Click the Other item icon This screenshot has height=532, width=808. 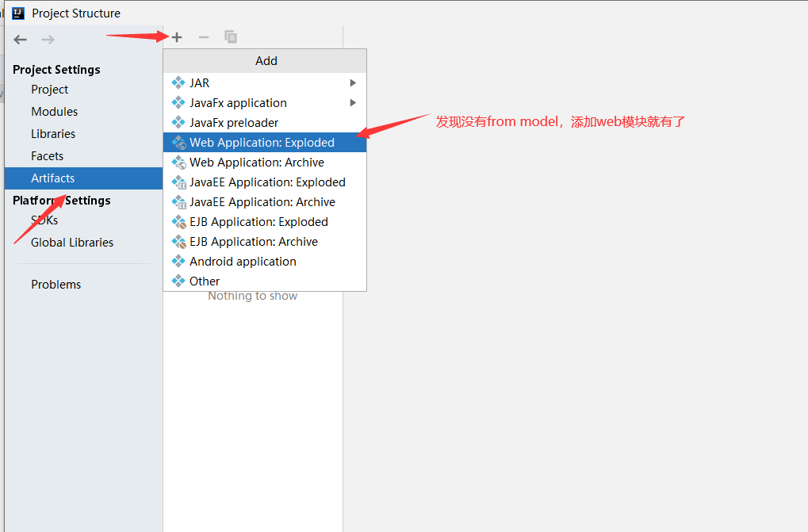(178, 281)
